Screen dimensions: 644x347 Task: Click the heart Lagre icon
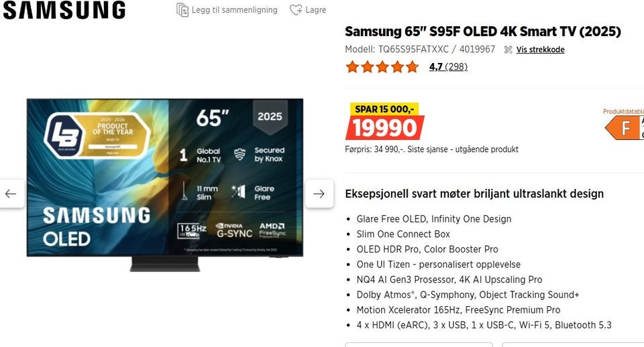[x=296, y=10]
